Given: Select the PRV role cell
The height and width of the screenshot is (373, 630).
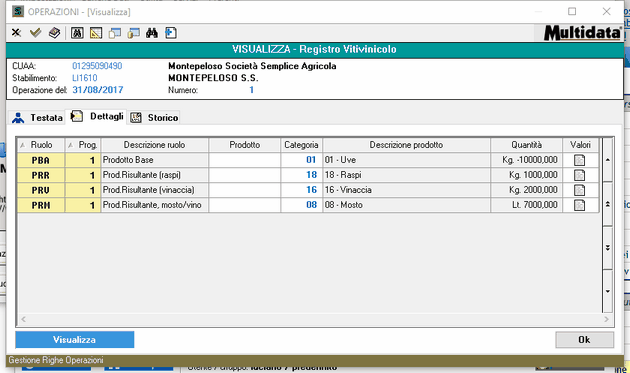Looking at the screenshot, I should point(41,190).
